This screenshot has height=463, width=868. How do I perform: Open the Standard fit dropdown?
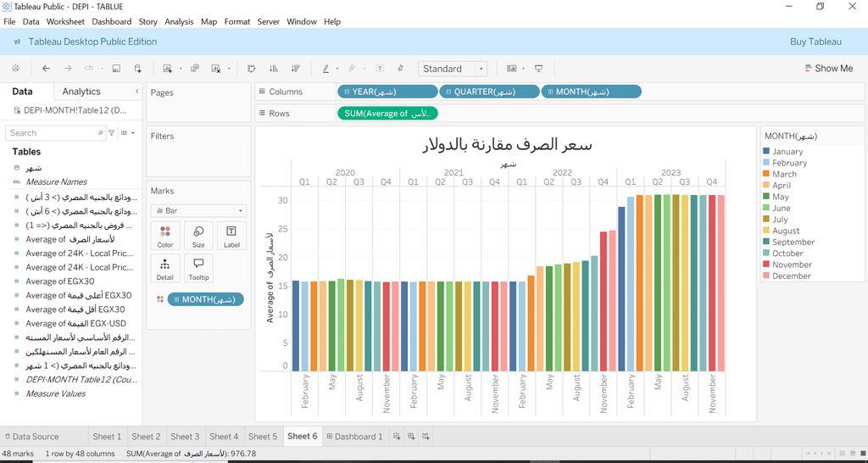click(453, 69)
